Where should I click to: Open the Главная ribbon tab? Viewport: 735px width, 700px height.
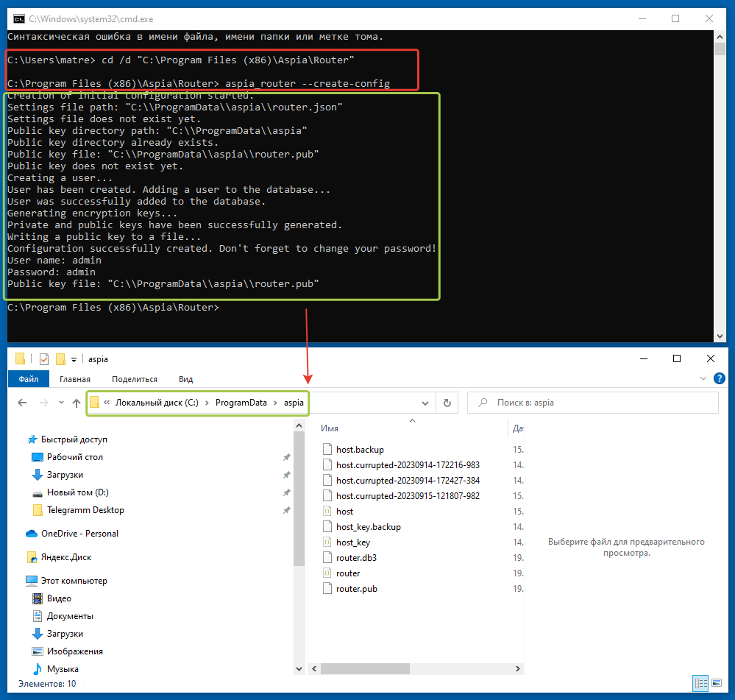pyautogui.click(x=75, y=379)
